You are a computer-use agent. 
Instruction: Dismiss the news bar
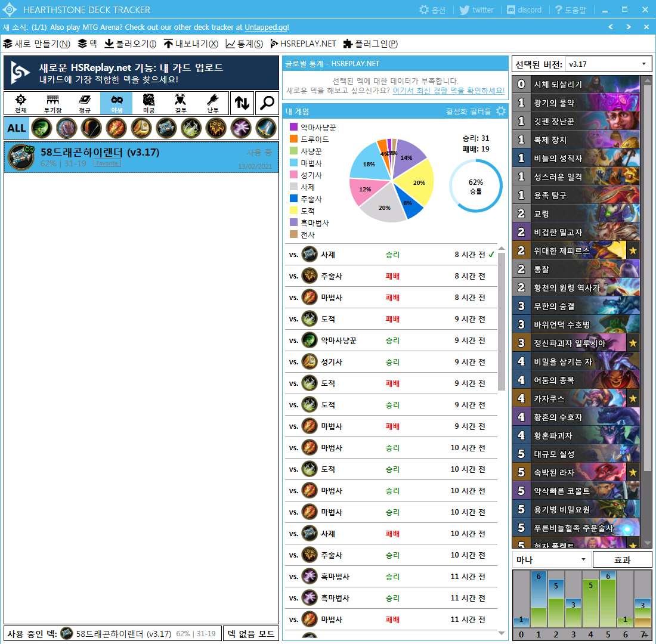point(646,27)
